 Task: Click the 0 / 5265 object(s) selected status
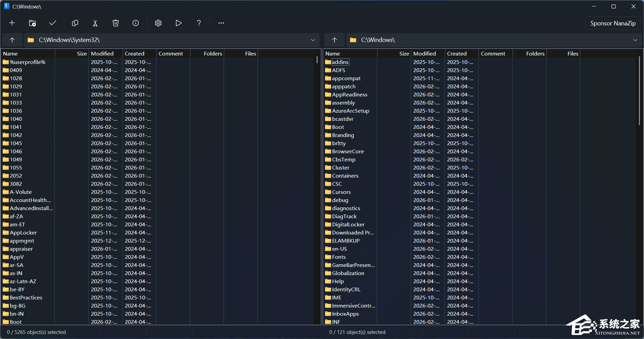(x=36, y=332)
